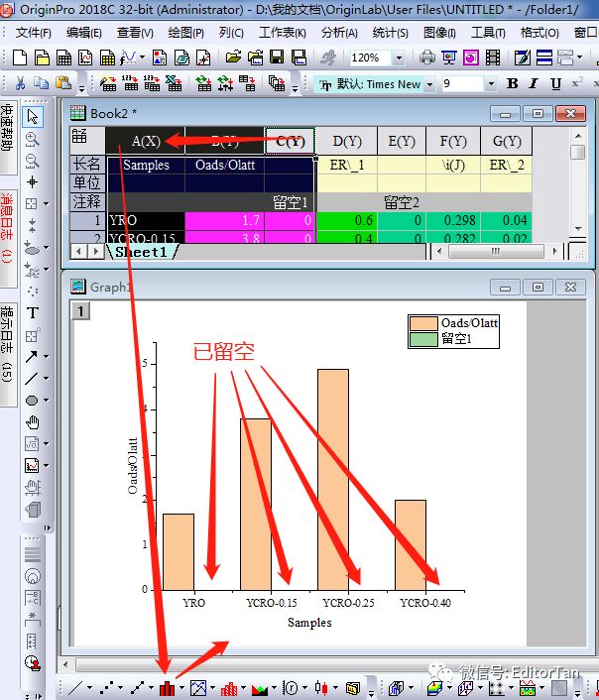Click the polar plot icon with circled r
Viewport: 599px width, 700px height.
[x=291, y=688]
